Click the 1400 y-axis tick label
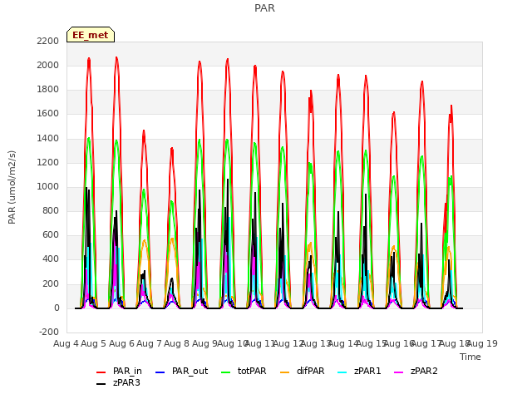The height and width of the screenshot is (399, 532). click(48, 138)
